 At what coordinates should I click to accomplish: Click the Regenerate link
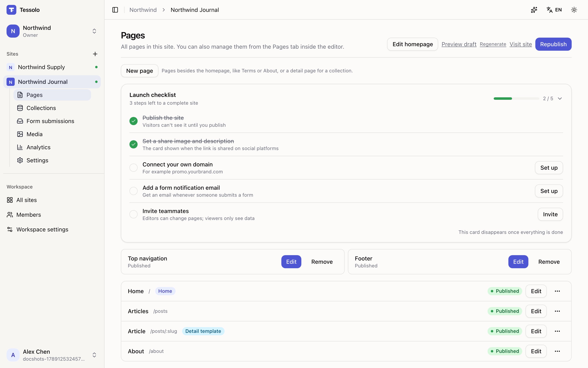click(x=493, y=44)
